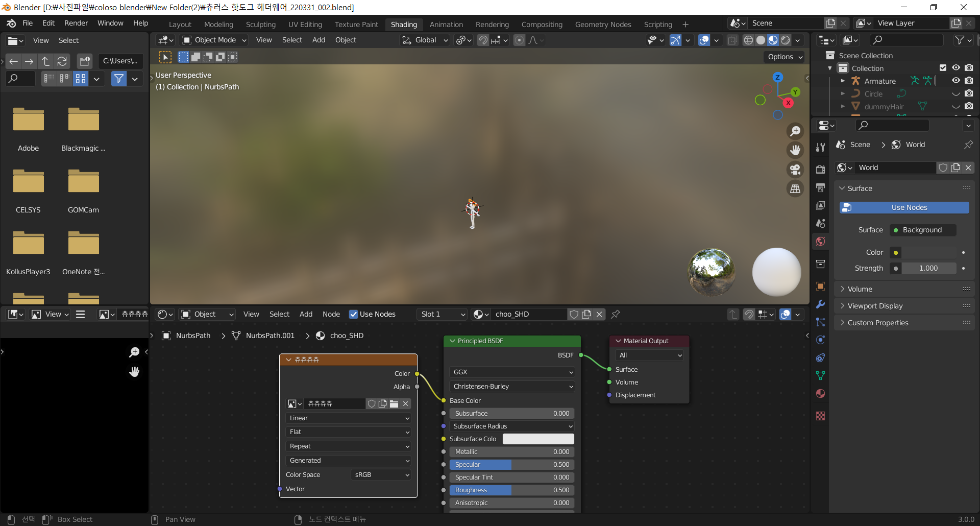Toggle Collection exclude checkbox in outliner

click(x=943, y=68)
